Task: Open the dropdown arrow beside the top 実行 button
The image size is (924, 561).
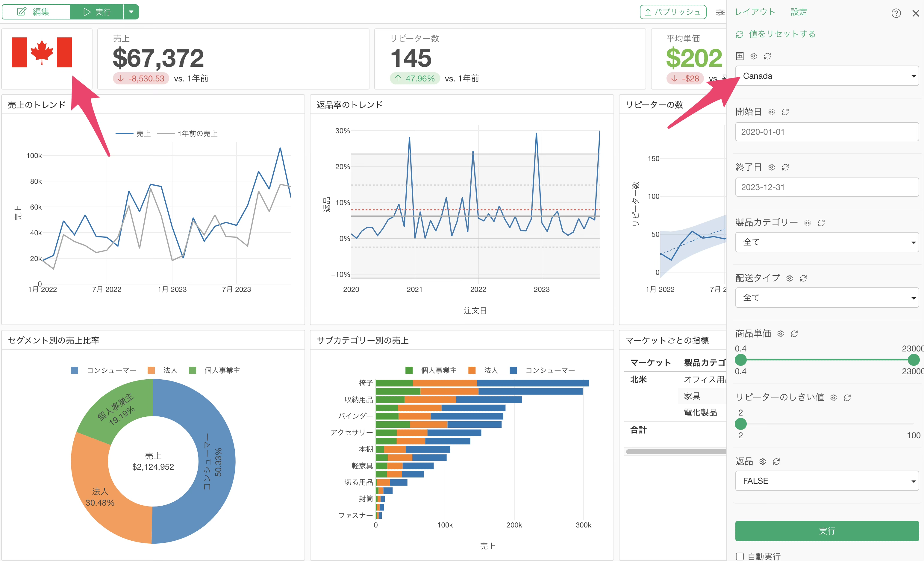Action: point(131,12)
